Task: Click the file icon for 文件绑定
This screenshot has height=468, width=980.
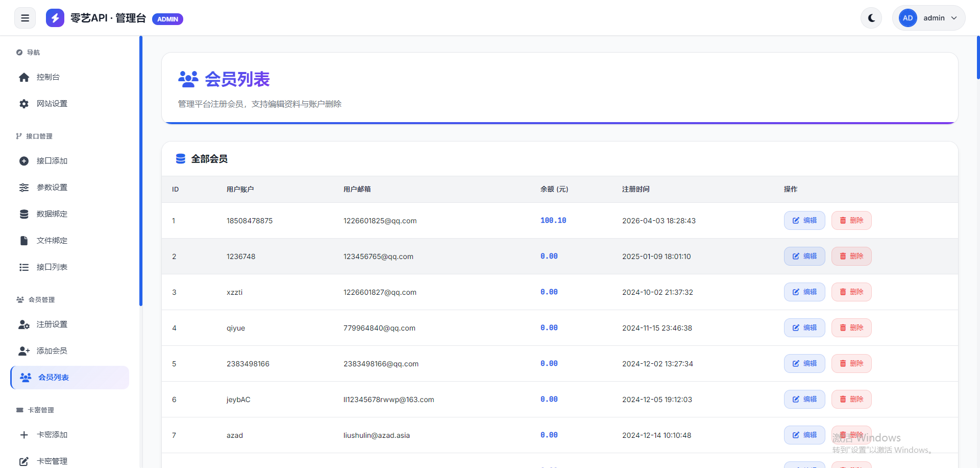Action: tap(24, 241)
